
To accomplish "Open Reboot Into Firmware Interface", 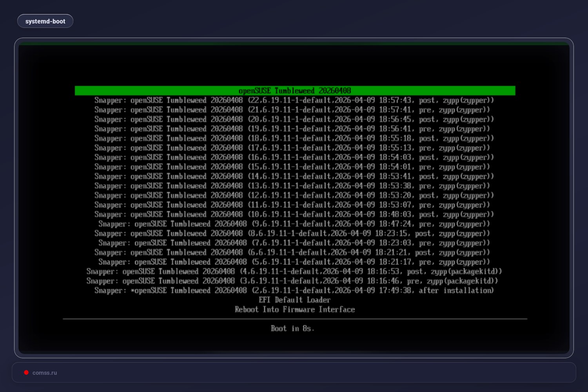I will coord(294,309).
